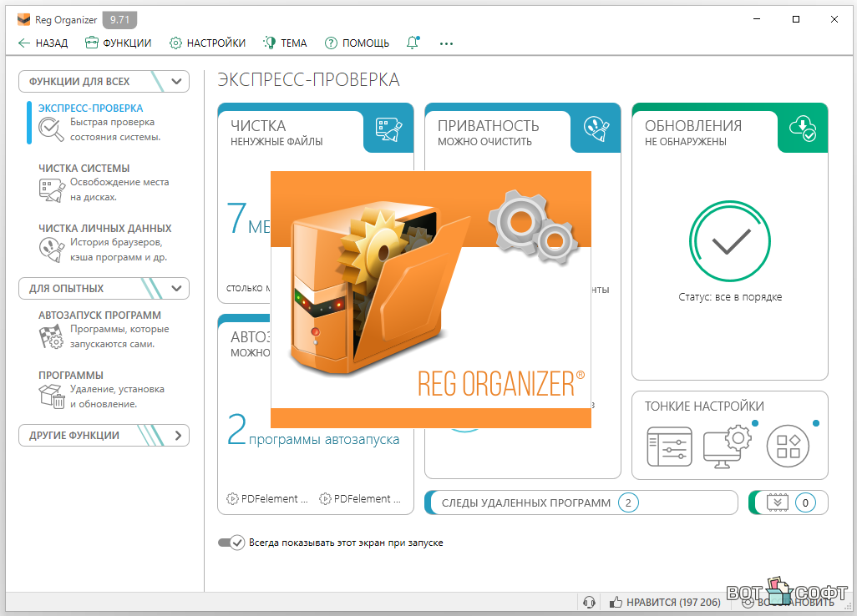Select the second PDFelement autostart entry

click(360, 498)
